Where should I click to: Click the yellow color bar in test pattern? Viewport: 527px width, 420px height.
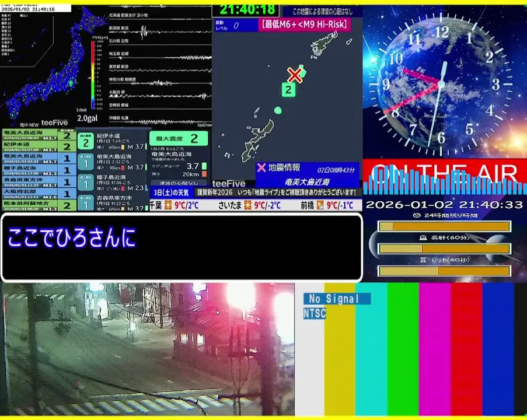pos(340,349)
